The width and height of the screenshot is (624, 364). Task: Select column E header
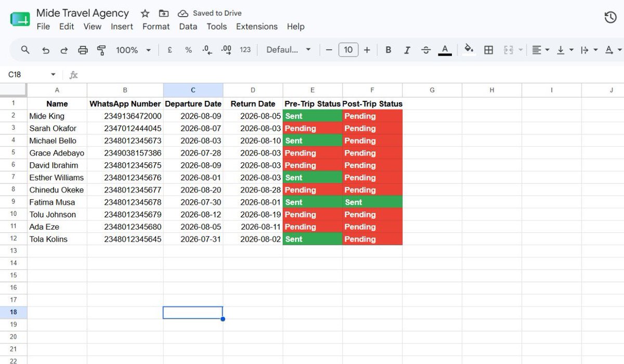coord(313,90)
